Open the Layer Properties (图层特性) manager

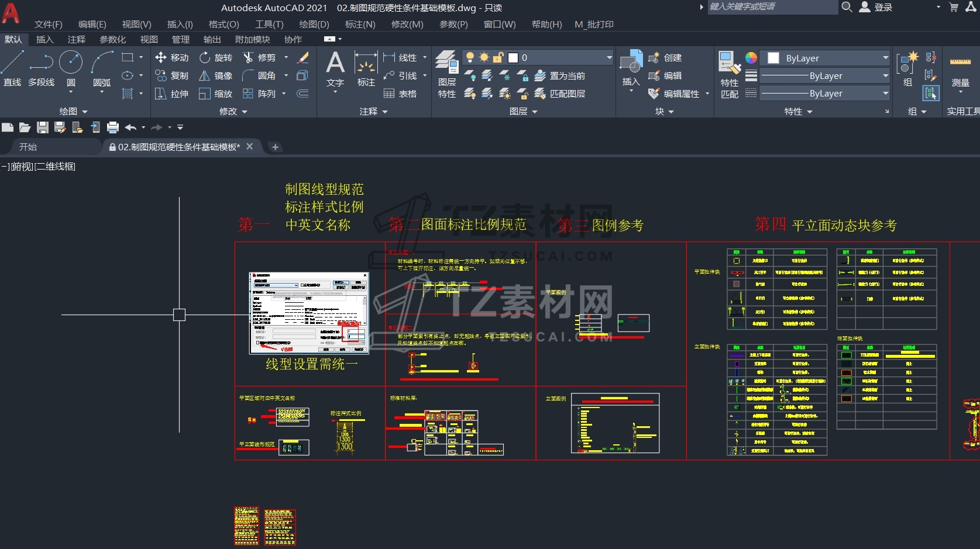447,75
